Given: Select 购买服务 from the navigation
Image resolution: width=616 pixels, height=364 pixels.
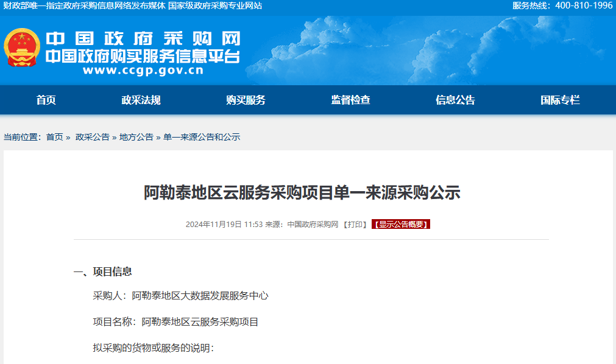Looking at the screenshot, I should (x=247, y=100).
